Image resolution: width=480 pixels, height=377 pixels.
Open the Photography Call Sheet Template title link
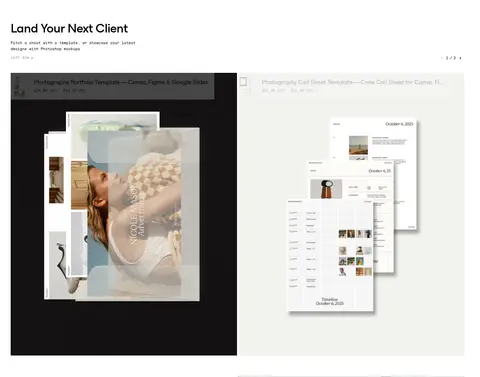(352, 82)
